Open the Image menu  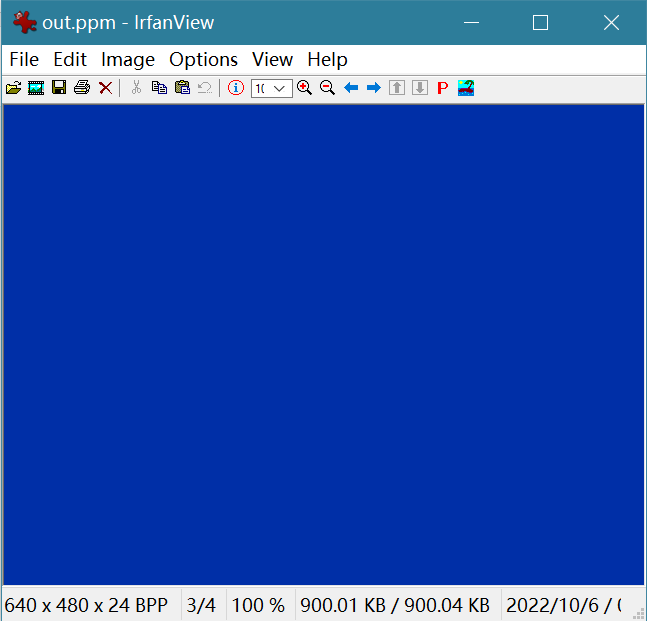(x=128, y=60)
